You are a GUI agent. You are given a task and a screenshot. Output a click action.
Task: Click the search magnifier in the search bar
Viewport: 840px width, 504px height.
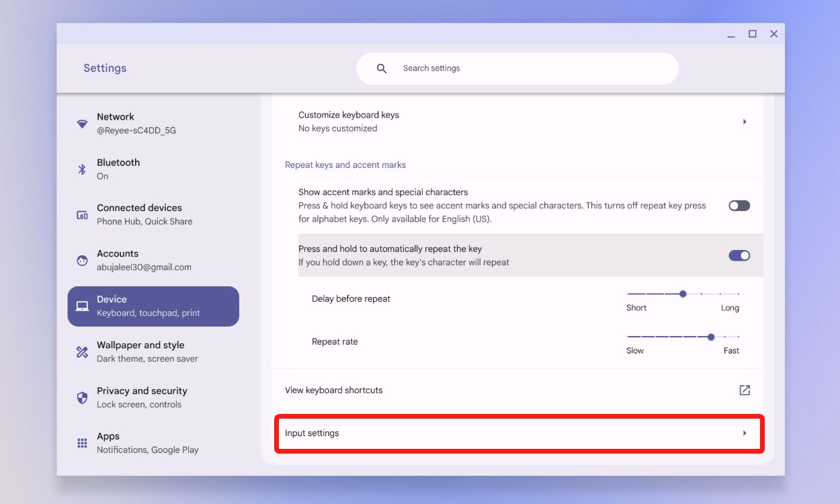[381, 68]
